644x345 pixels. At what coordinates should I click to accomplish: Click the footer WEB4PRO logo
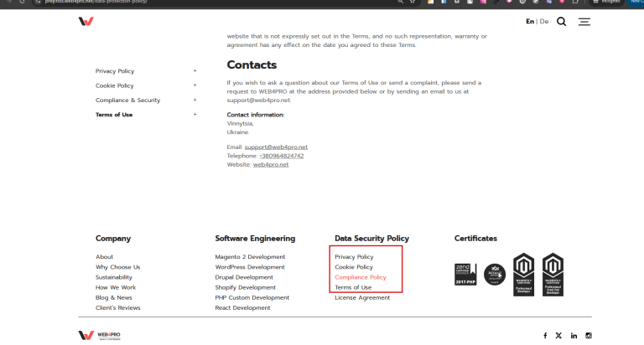100,336
